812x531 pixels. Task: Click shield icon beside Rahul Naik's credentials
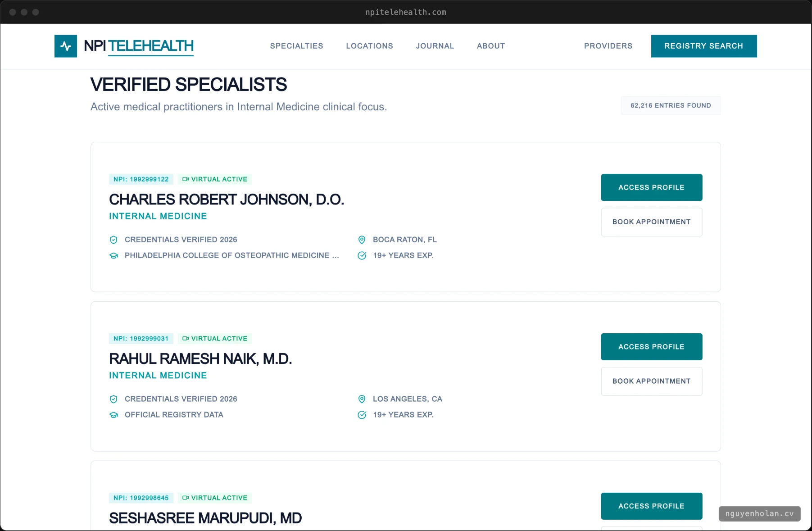tap(114, 399)
